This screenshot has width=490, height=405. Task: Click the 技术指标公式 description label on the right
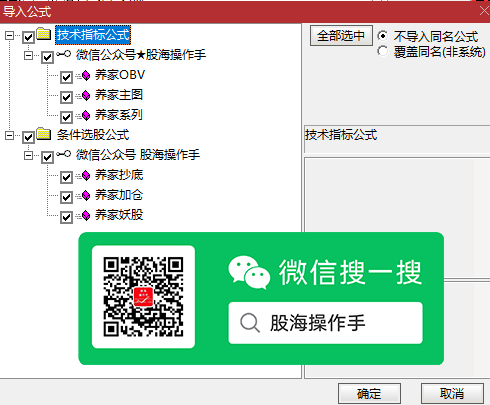[341, 135]
